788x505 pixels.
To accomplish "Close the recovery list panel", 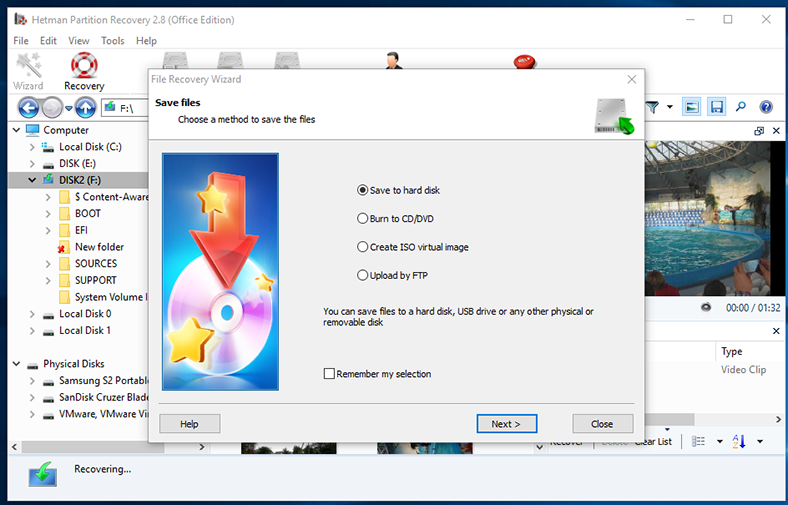I will click(776, 331).
